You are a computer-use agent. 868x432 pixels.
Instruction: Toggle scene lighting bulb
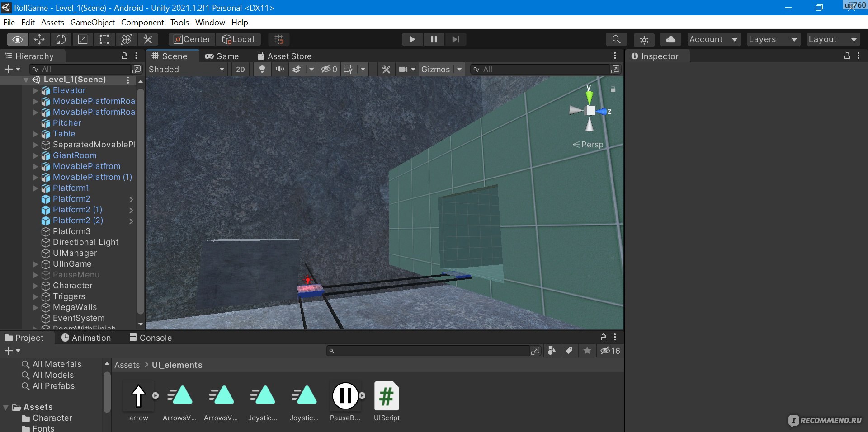pyautogui.click(x=262, y=69)
